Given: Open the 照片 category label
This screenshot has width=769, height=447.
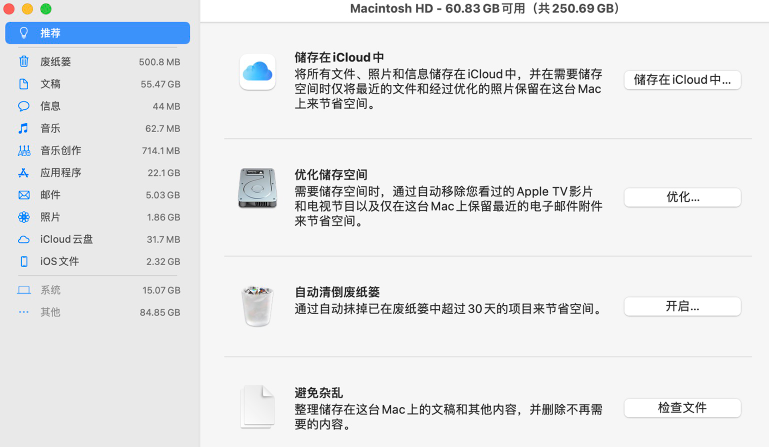Looking at the screenshot, I should [50, 217].
